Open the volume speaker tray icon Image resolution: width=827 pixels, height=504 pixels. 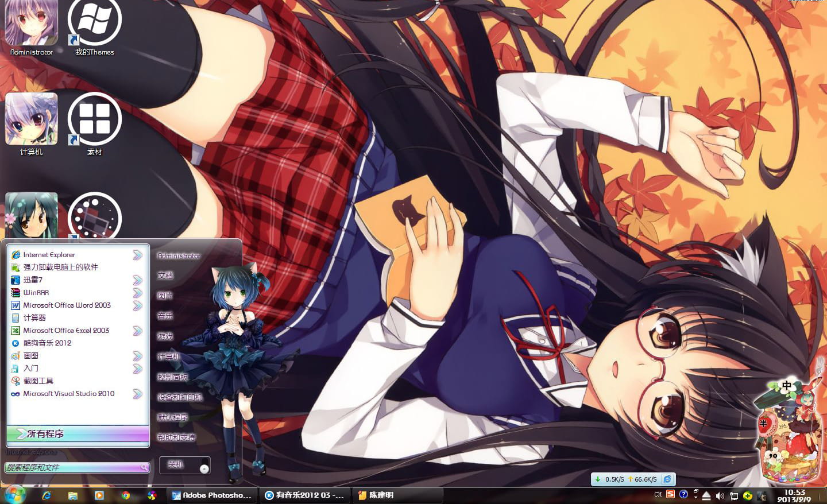click(x=720, y=495)
